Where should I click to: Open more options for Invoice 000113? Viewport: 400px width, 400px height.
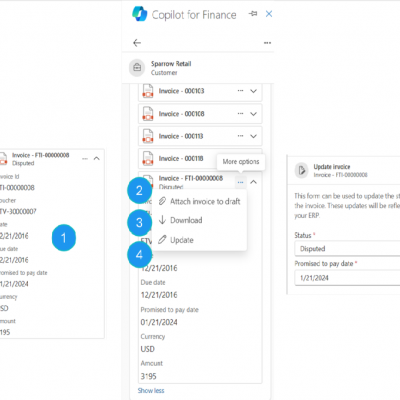pos(240,136)
